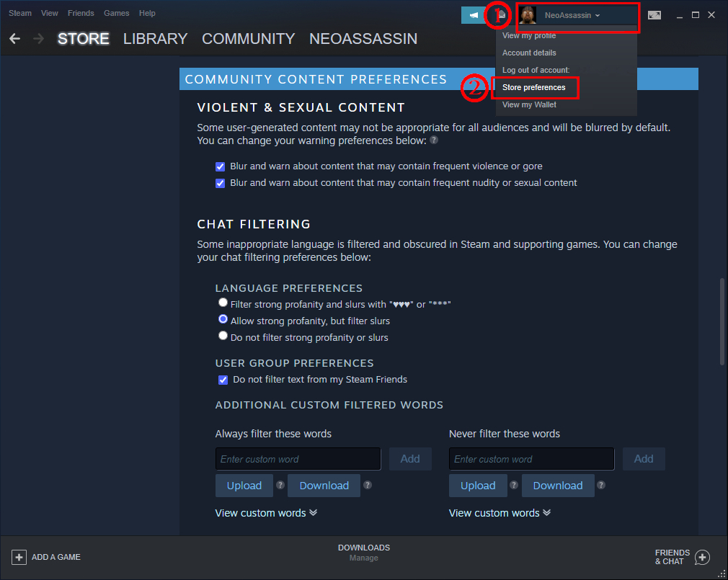
Task: Choose View my profile from menu
Action: click(529, 36)
